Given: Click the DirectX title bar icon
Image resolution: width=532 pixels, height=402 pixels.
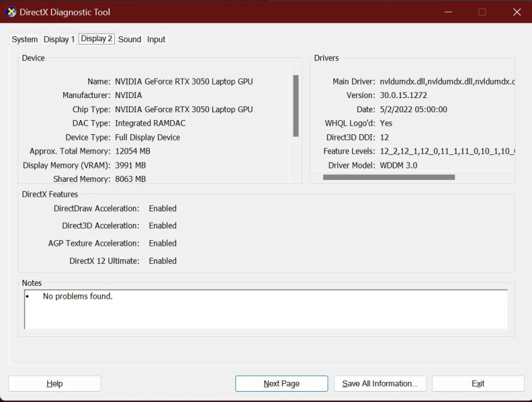Looking at the screenshot, I should click(12, 12).
